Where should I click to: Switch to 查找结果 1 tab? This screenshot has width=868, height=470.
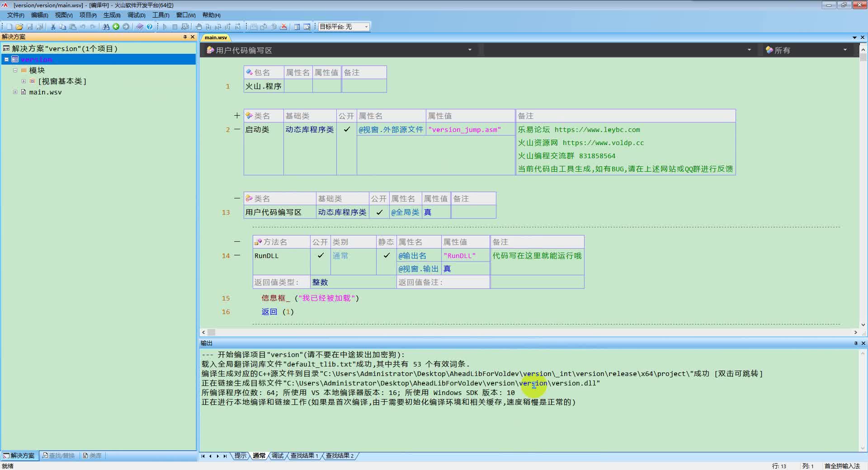pyautogui.click(x=304, y=456)
